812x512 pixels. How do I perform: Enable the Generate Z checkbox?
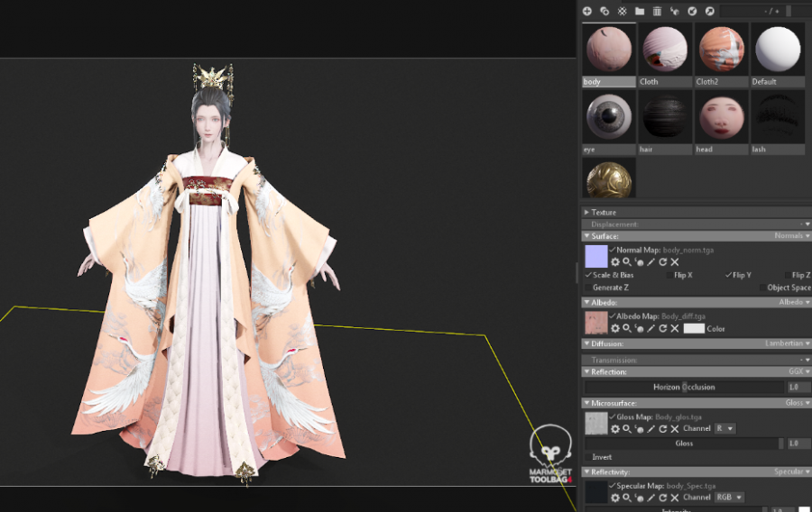point(588,288)
